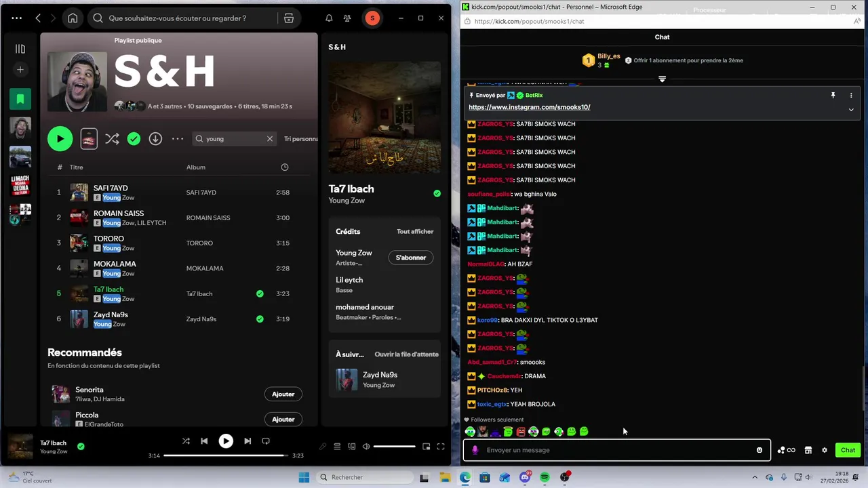Open the Spotify profile avatar menu
The width and height of the screenshot is (868, 488).
tap(372, 18)
